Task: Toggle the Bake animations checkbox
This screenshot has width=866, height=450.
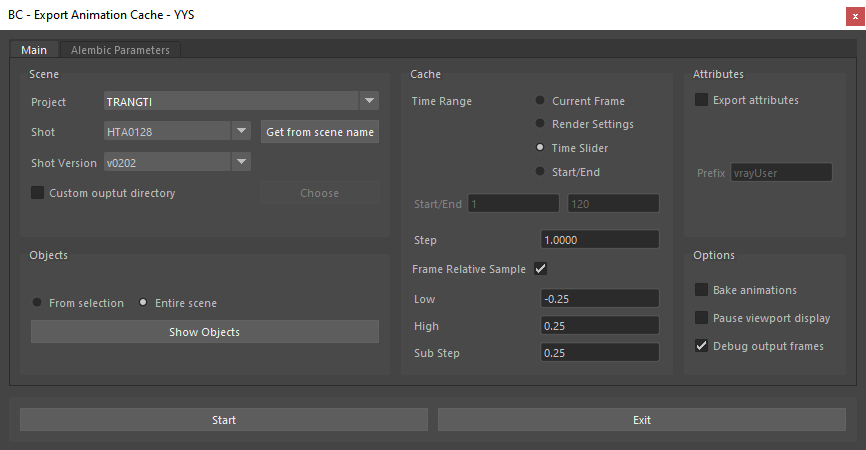Action: point(701,290)
